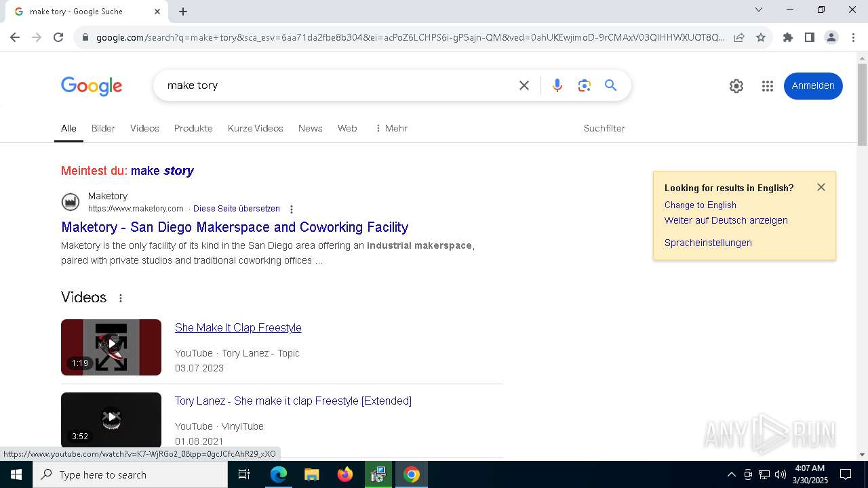Open Google Lens image search
868x488 pixels.
tap(585, 85)
